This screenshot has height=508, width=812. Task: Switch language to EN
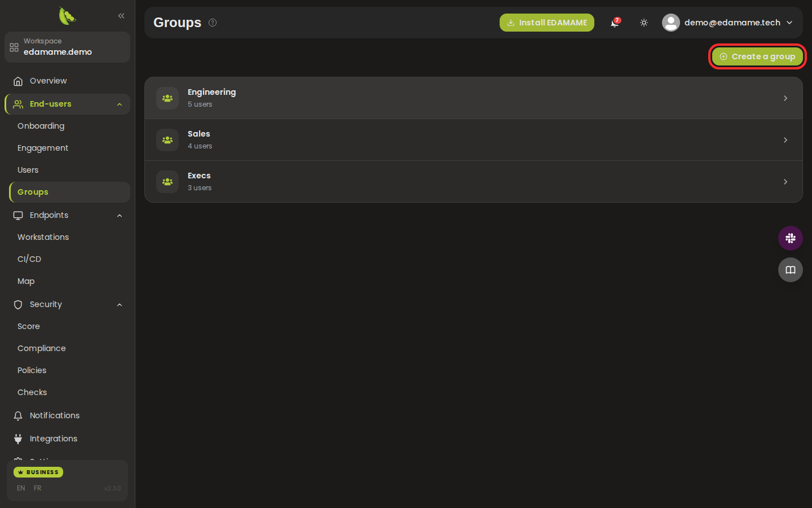click(x=21, y=488)
